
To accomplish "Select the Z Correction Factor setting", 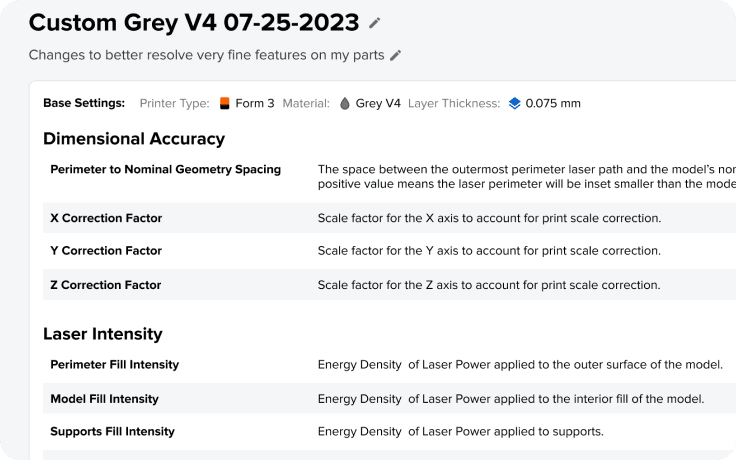I will pos(390,284).
